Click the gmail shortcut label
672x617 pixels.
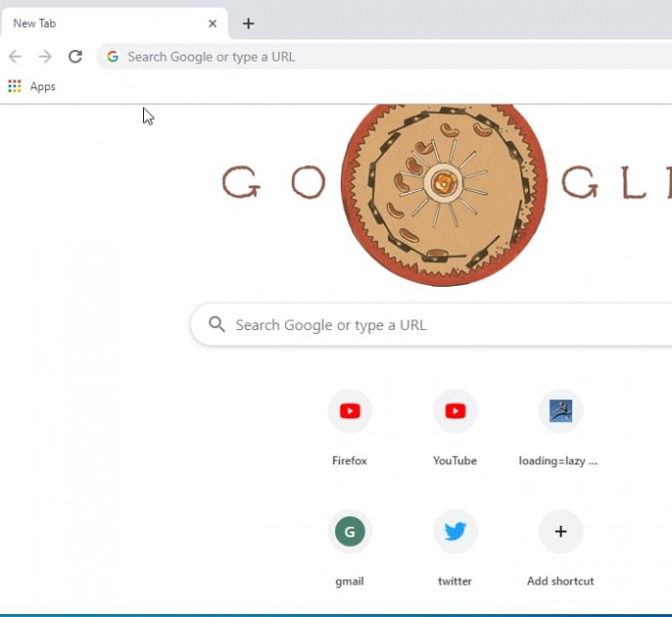(x=349, y=581)
